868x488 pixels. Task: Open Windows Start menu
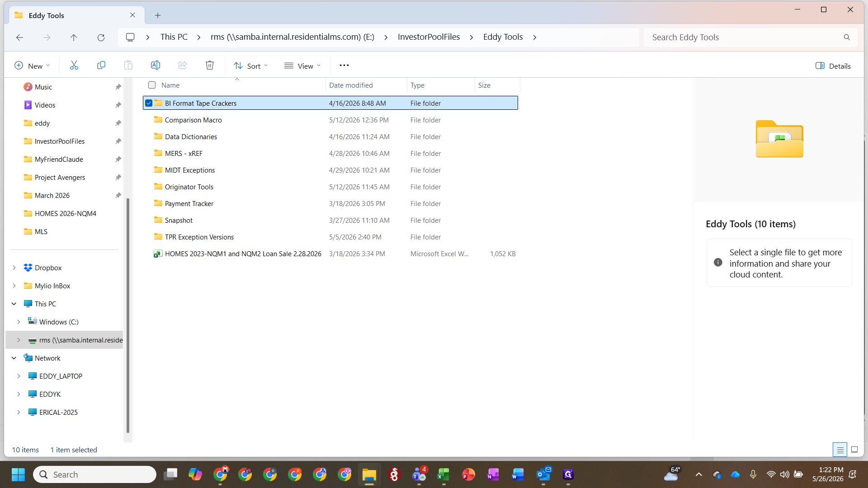coord(18,474)
